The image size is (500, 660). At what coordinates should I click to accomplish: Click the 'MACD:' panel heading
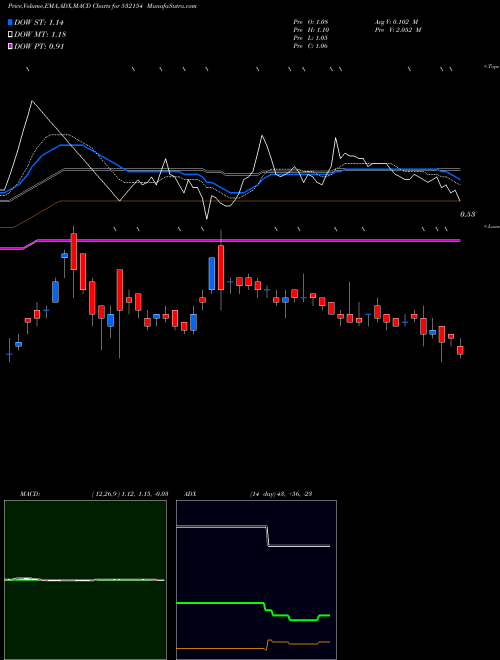click(30, 494)
